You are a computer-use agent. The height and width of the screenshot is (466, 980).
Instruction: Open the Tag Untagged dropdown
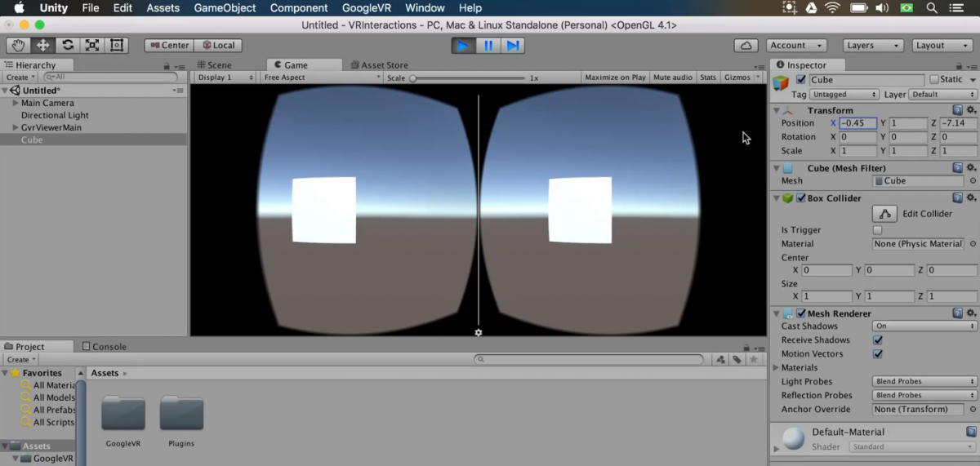844,95
